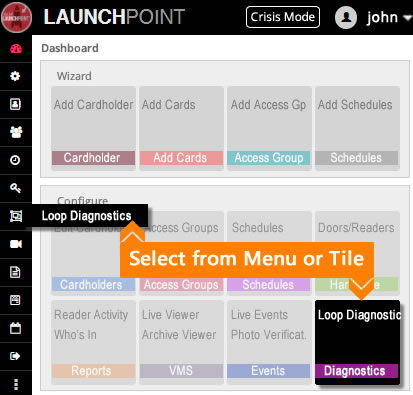Click the logout arrow icon in sidebar
The height and width of the screenshot is (395, 413).
(15, 356)
